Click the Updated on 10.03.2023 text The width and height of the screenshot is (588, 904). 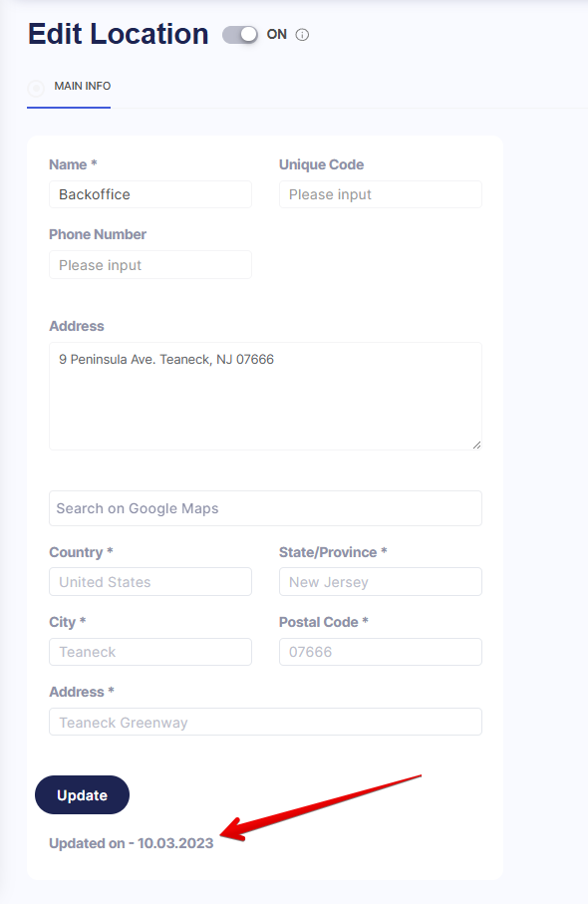(x=131, y=843)
